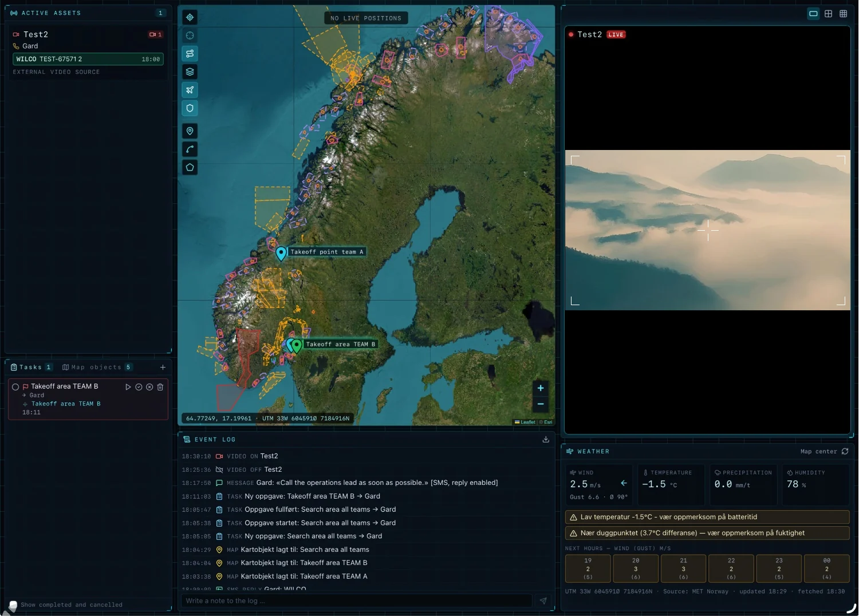Viewport: 859px width, 616px height.
Task: Click the Write a note to the log field
Action: click(357, 601)
